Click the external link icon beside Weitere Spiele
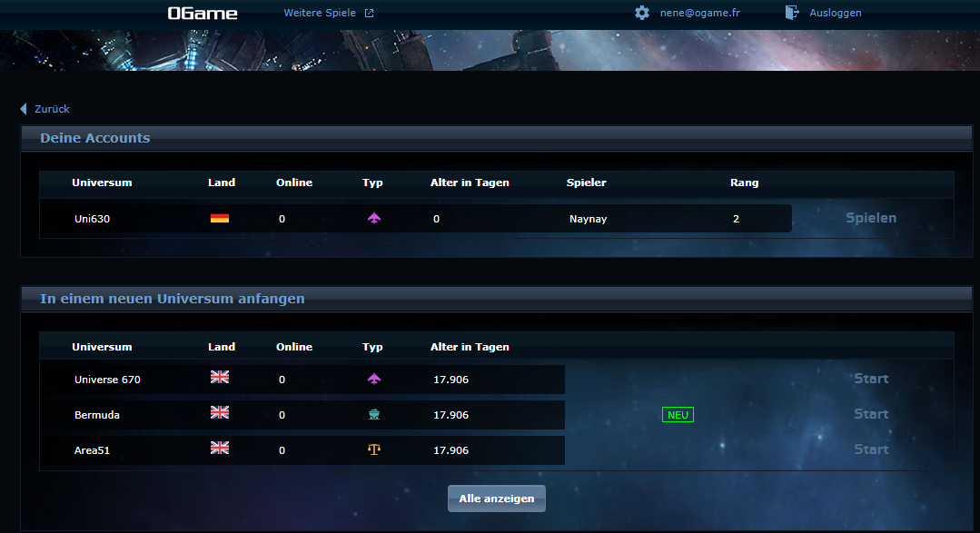The width and height of the screenshot is (980, 533). pyautogui.click(x=370, y=13)
